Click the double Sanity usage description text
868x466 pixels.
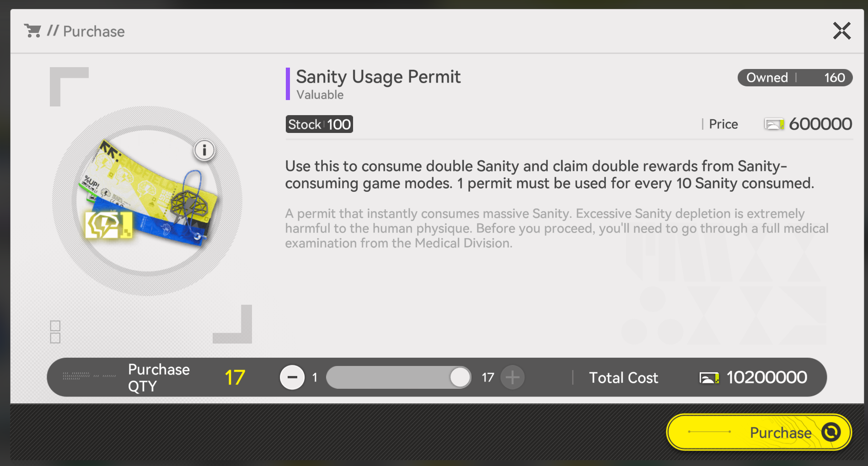coord(550,175)
